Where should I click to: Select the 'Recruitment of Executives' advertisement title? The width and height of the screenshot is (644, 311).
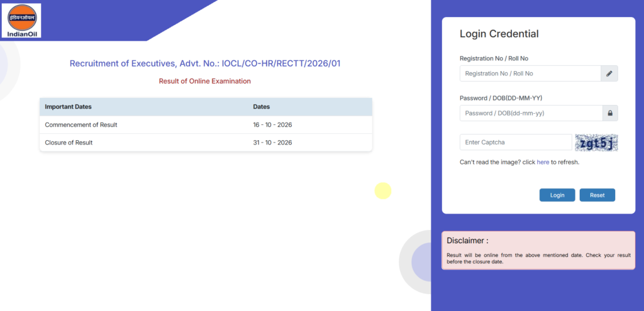pos(205,63)
